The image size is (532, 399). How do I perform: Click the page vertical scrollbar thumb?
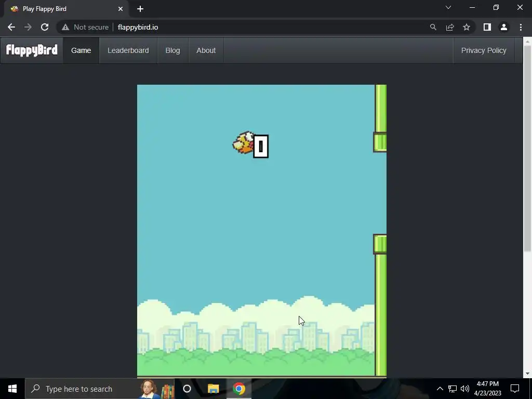[x=527, y=149]
